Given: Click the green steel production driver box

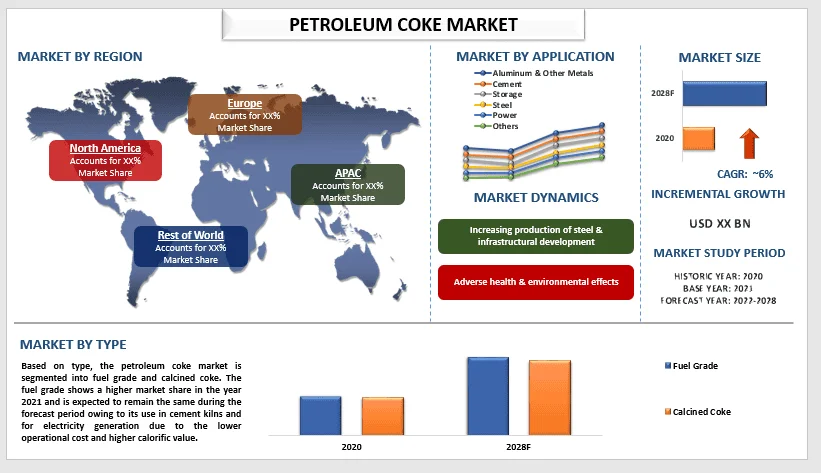Looking at the screenshot, I should (535, 236).
